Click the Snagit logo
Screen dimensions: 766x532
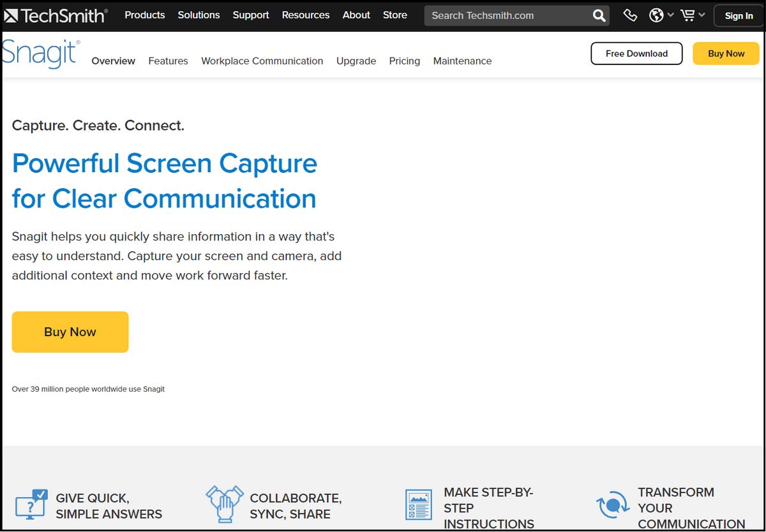pos(40,54)
